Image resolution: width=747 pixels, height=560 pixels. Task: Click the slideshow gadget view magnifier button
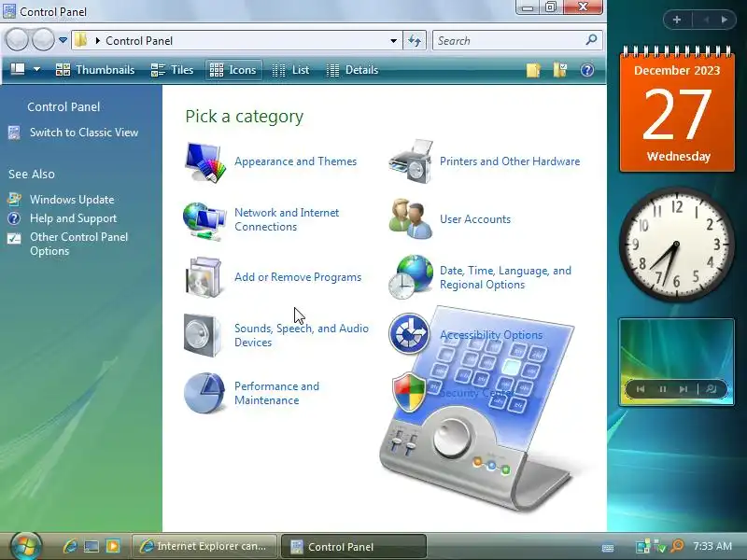[x=711, y=389]
